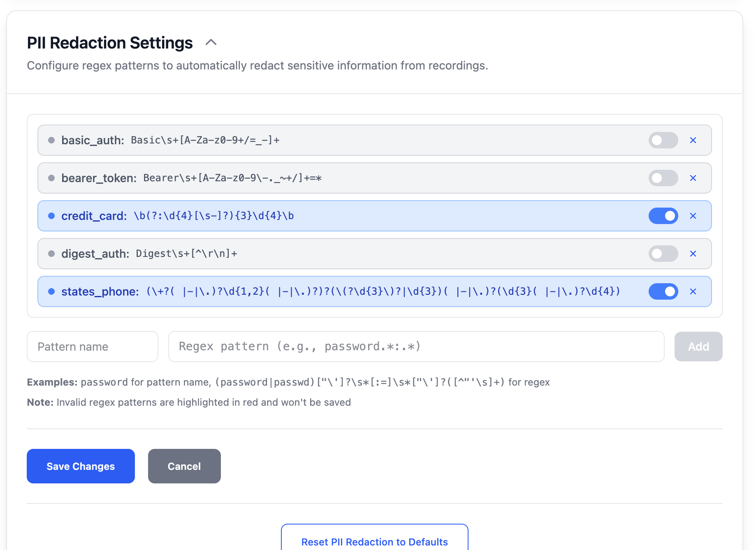Switch on the digest_auth toggle
The image size is (756, 550).
(663, 254)
